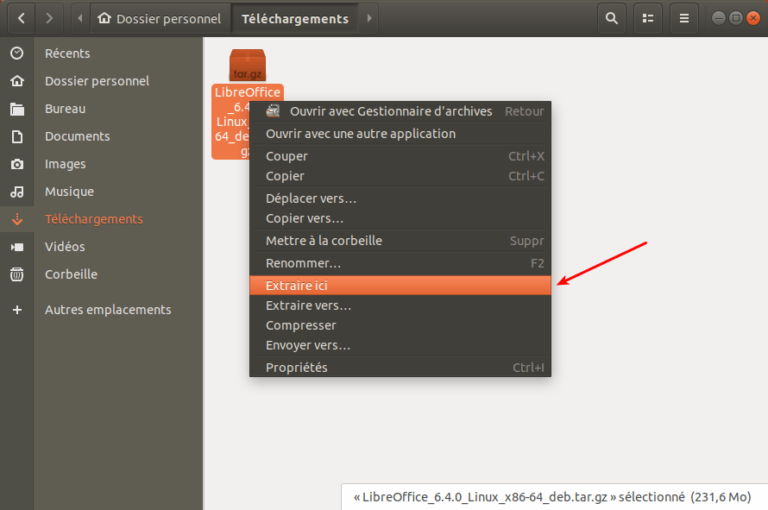Click the archive manager icon in context menu
Image resolution: width=768 pixels, height=510 pixels.
[273, 111]
